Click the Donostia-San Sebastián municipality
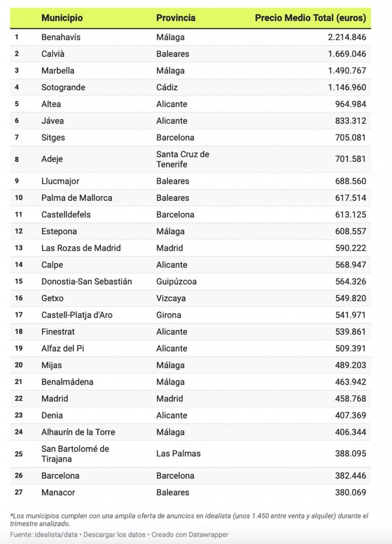The image size is (392, 544). [87, 282]
